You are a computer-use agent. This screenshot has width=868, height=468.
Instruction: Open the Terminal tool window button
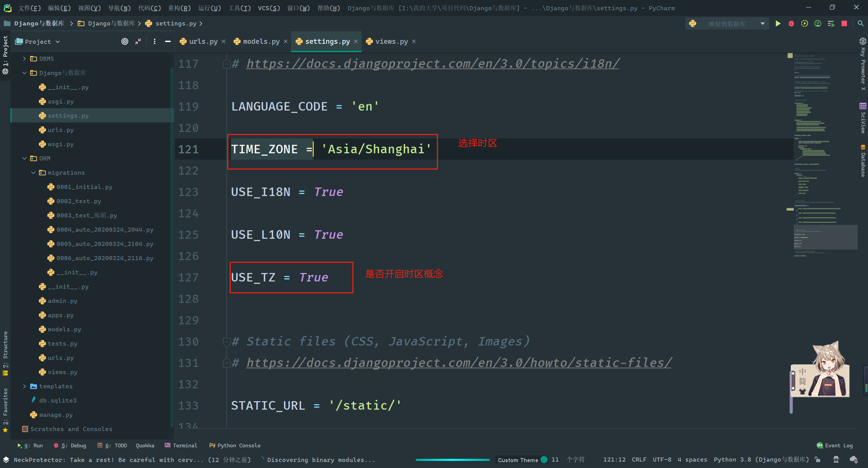pos(181,445)
